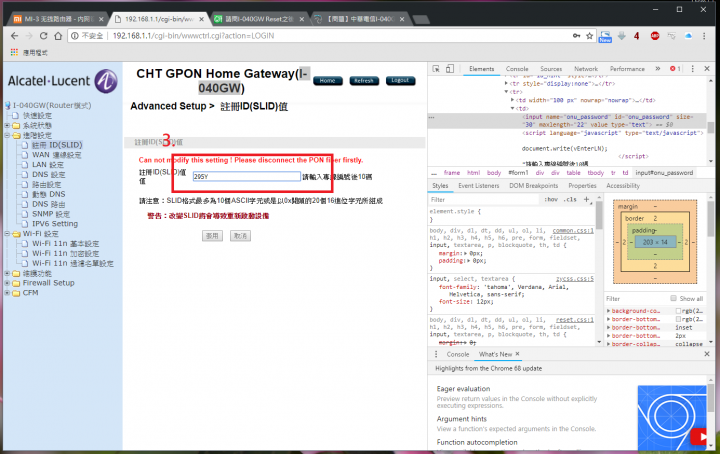
Task: Select input#onu_password in breadcrumb bar
Action: [x=664, y=173]
